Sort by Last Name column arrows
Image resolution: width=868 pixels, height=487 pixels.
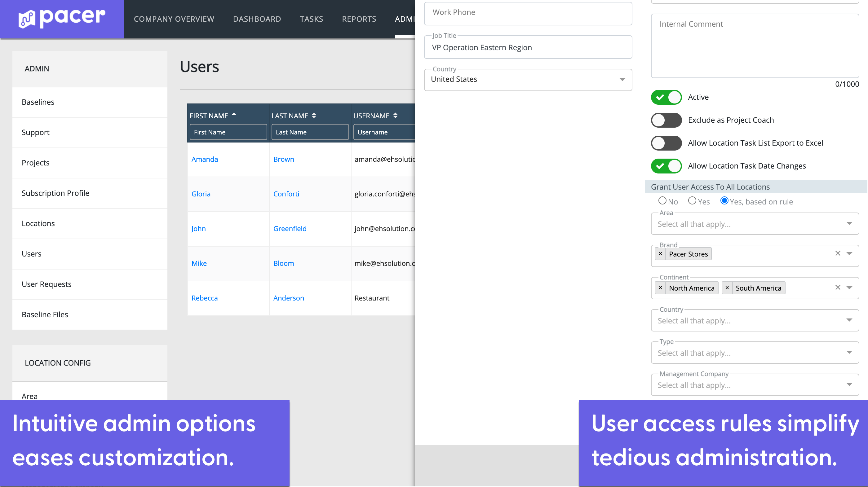[314, 116]
